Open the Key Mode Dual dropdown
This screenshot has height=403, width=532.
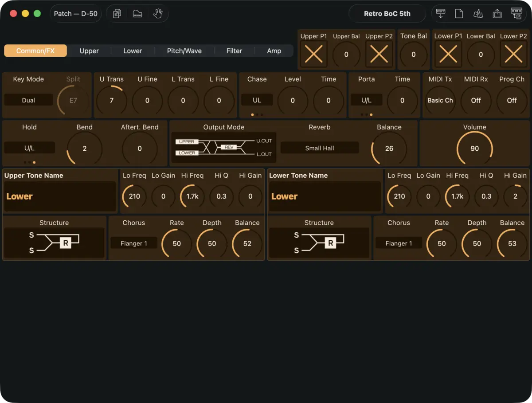click(28, 100)
